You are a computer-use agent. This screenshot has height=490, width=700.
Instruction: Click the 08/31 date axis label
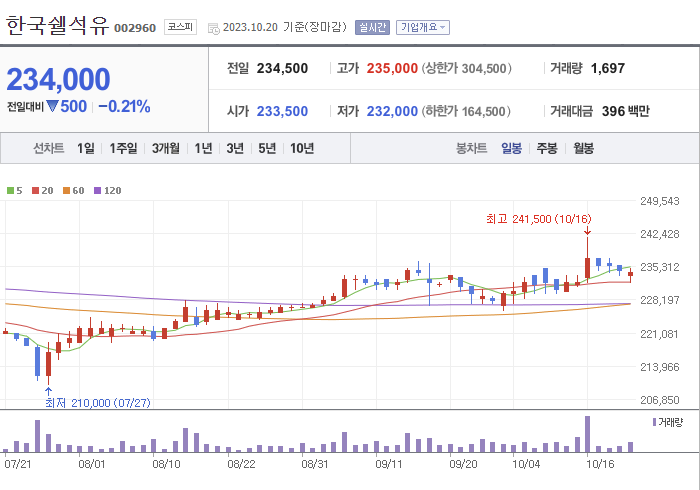315,464
